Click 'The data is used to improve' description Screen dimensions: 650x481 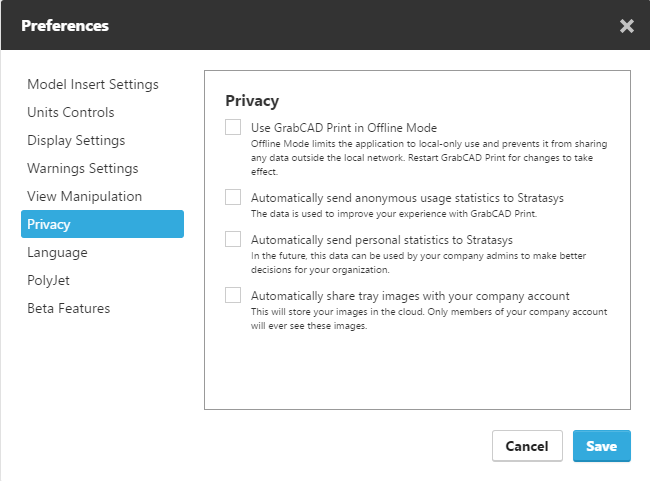pos(394,214)
